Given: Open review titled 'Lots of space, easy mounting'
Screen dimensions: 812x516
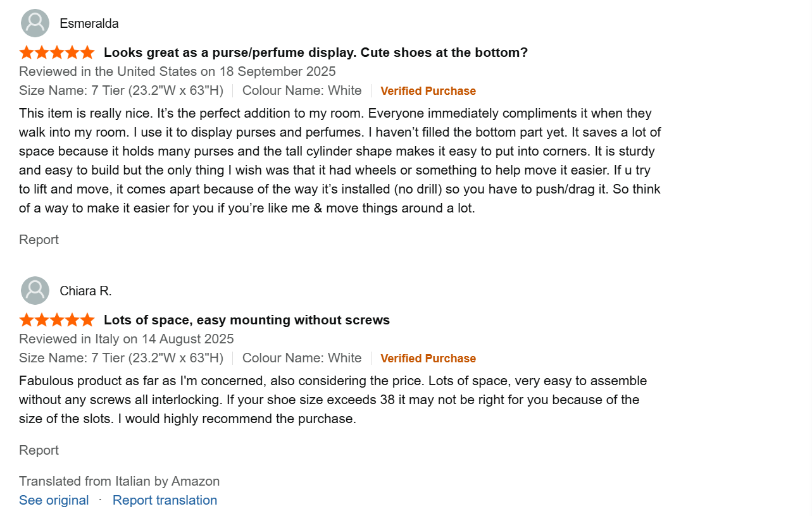Looking at the screenshot, I should pyautogui.click(x=246, y=320).
